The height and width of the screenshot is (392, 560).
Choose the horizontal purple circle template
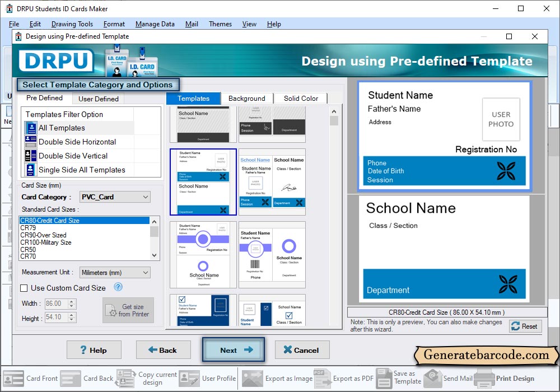point(203,255)
